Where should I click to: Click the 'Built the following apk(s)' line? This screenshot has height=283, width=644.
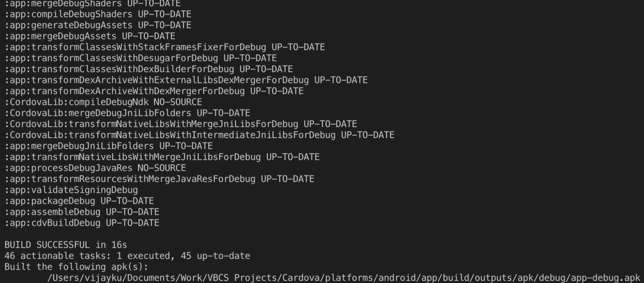coord(76,266)
